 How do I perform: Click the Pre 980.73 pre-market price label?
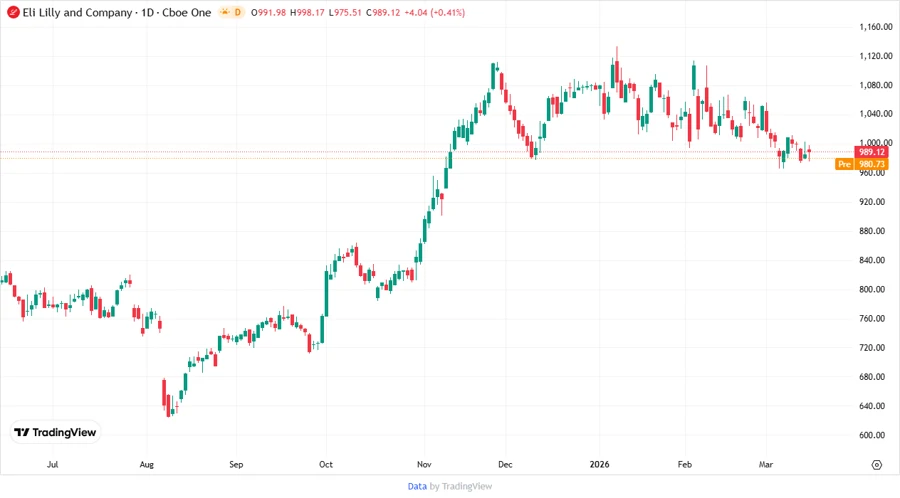[862, 164]
